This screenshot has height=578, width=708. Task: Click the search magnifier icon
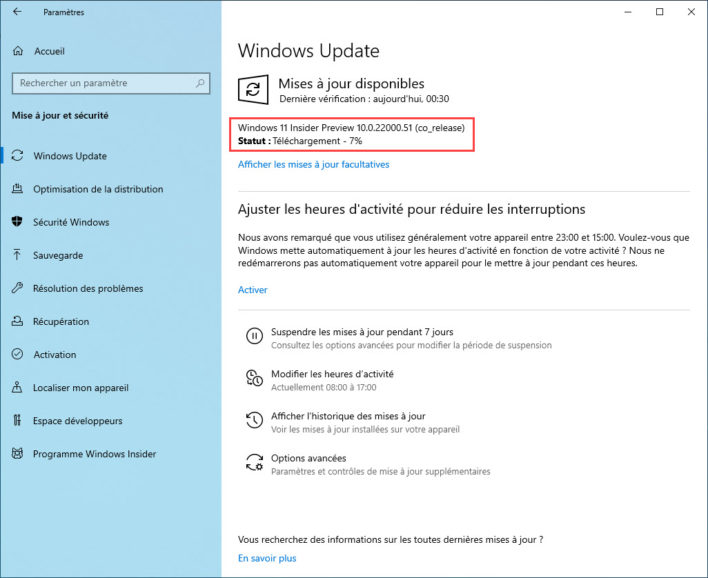coord(200,83)
